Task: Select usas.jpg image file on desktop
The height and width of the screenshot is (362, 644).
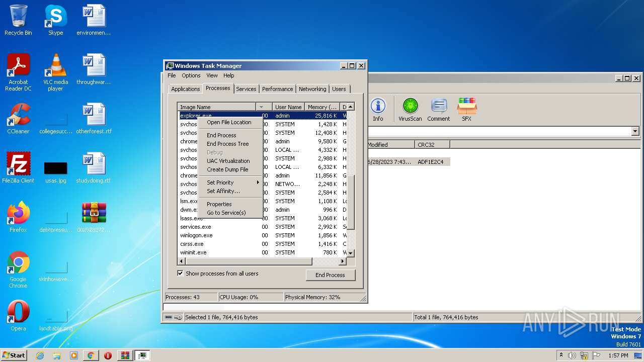Action: pos(55,172)
